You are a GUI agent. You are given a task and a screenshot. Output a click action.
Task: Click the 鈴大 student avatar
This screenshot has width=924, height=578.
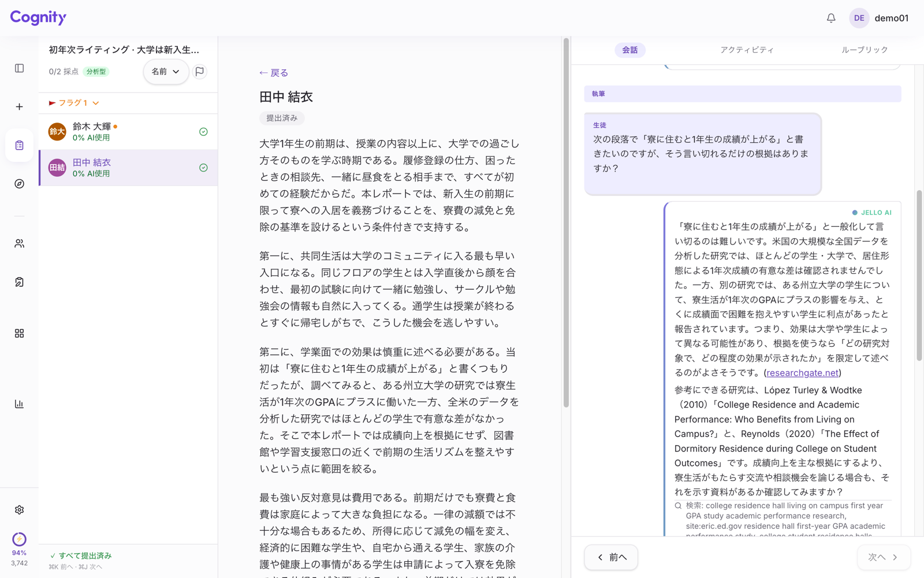click(57, 132)
